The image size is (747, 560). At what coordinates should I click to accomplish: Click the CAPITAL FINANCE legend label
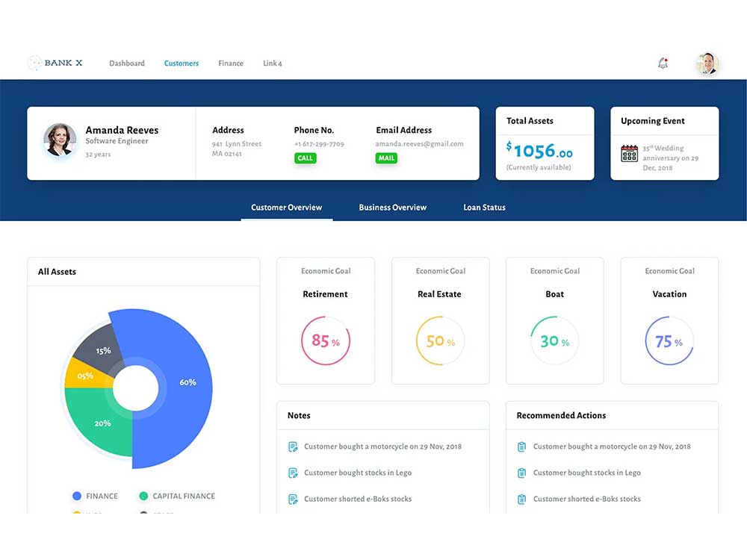pyautogui.click(x=184, y=497)
